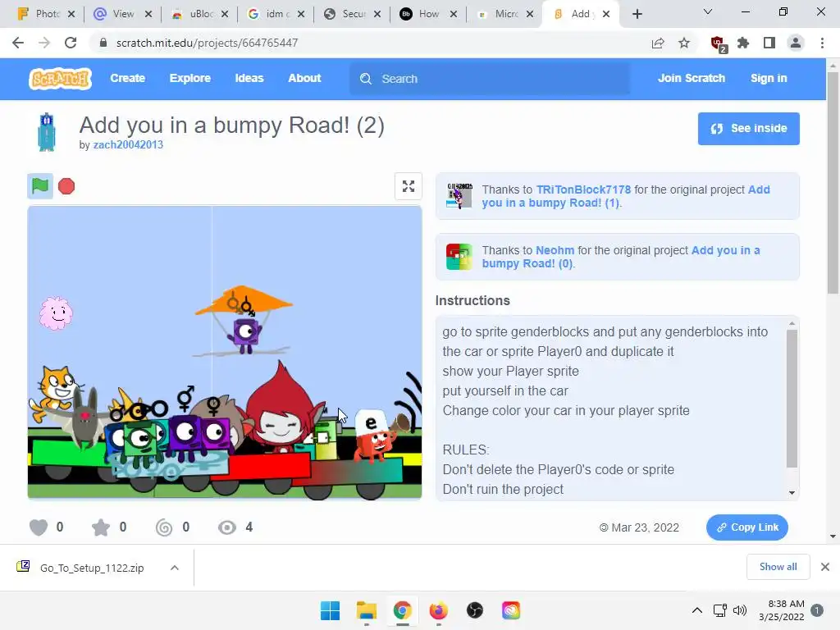Viewport: 840px width, 630px height.
Task: Go back in the browser
Action: tap(18, 43)
